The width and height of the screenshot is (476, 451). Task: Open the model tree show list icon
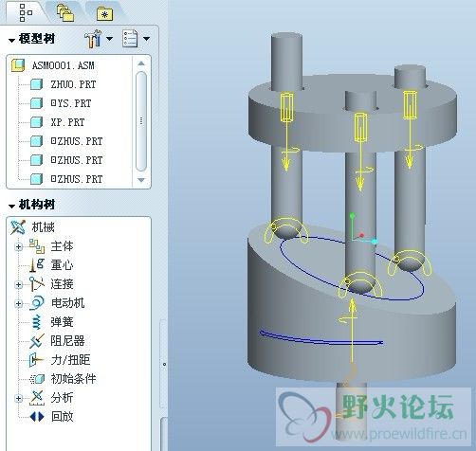pos(130,39)
